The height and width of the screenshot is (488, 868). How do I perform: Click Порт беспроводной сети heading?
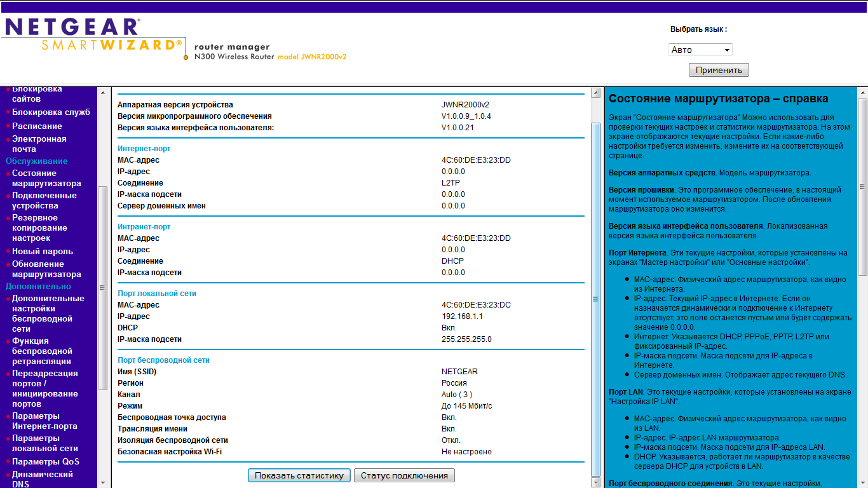pyautogui.click(x=163, y=360)
